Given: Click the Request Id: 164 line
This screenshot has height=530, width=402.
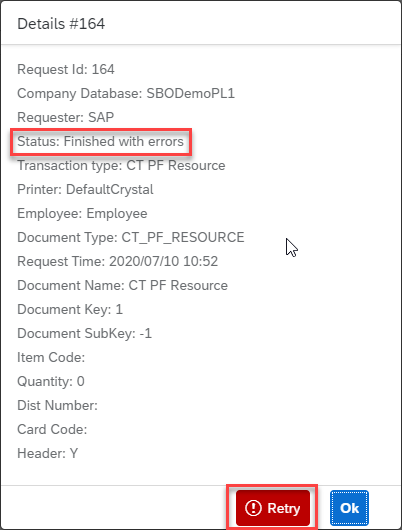Looking at the screenshot, I should (x=66, y=69).
